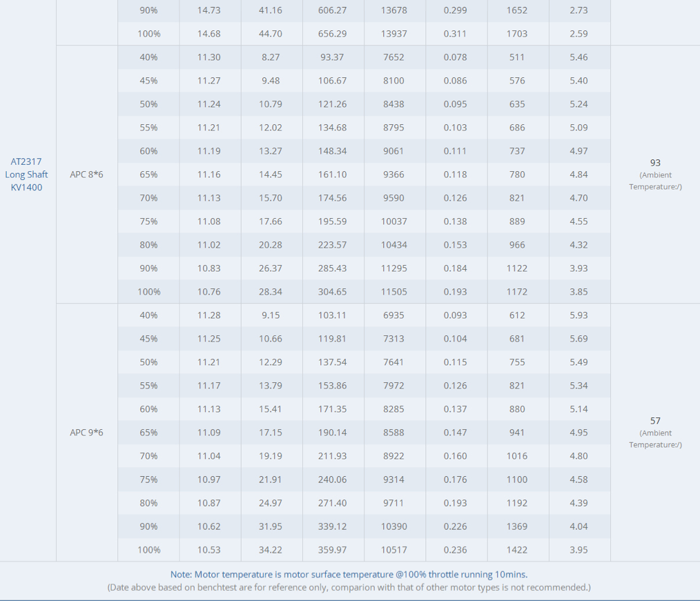Select the APC 8*6 propeller cell
This screenshot has height=601, width=700.
coord(86,175)
